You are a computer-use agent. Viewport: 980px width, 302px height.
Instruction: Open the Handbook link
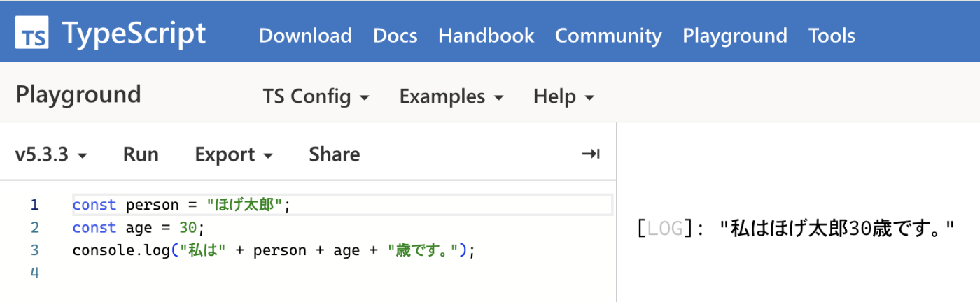(486, 36)
